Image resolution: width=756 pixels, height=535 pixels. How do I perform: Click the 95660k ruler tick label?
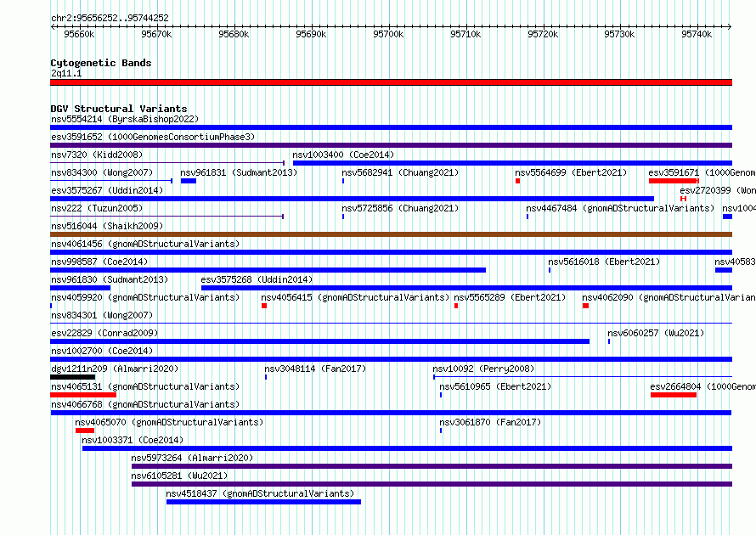click(79, 34)
